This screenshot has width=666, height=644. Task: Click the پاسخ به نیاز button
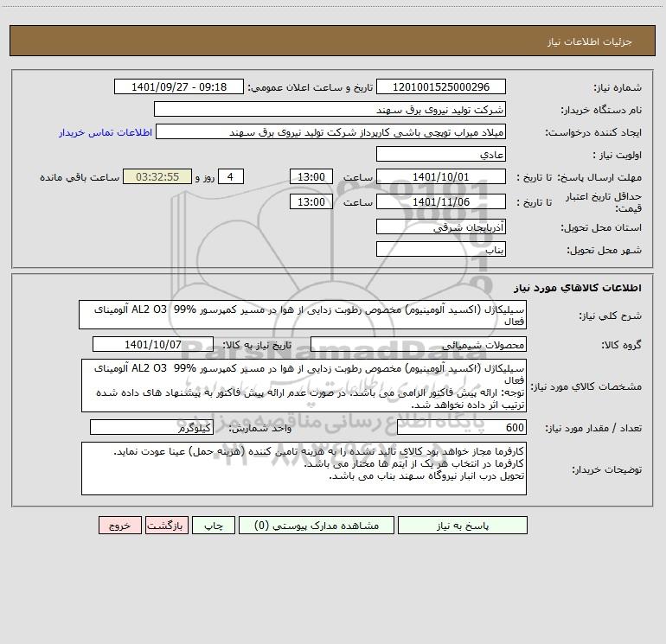pos(463,525)
